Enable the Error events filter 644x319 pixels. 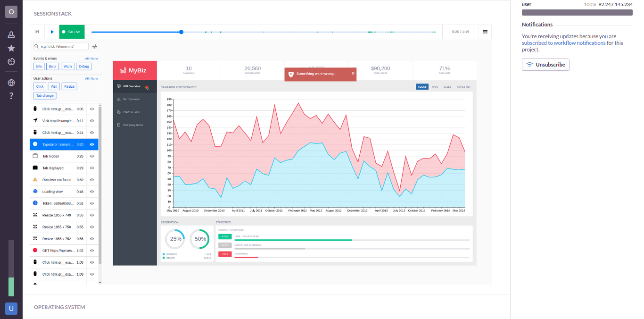point(52,66)
